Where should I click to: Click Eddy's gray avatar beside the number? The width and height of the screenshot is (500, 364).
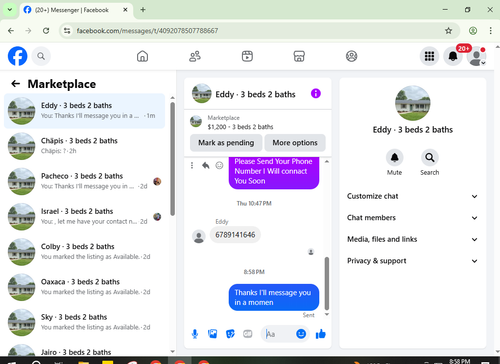[199, 236]
